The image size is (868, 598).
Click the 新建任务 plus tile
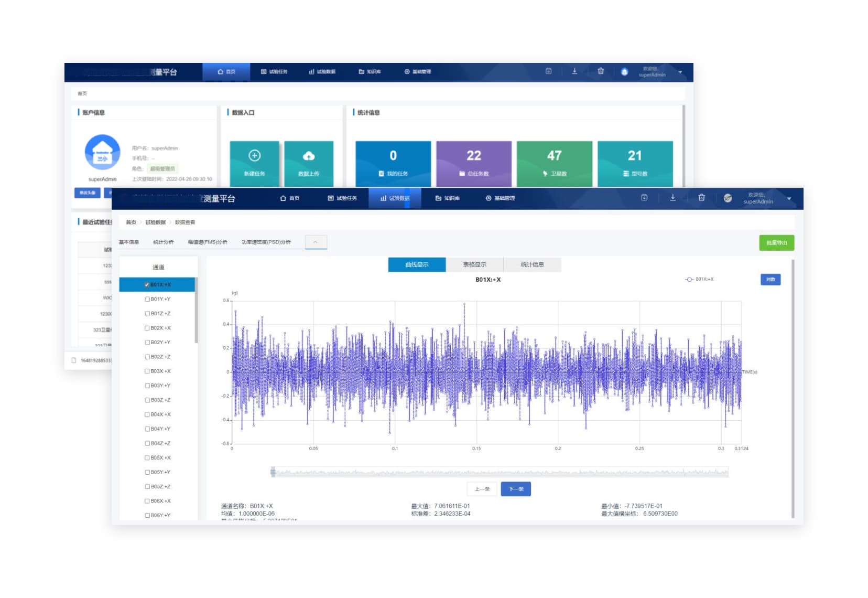point(254,164)
